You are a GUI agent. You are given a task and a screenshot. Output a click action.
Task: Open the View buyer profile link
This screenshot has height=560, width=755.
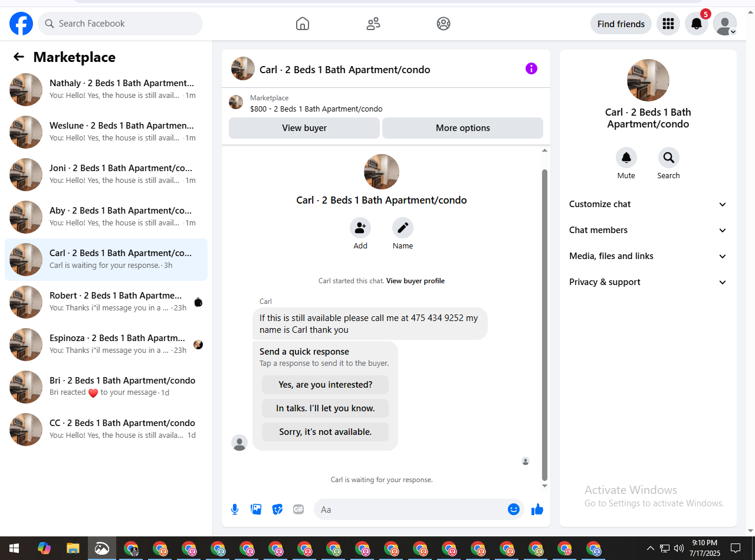[x=415, y=281]
